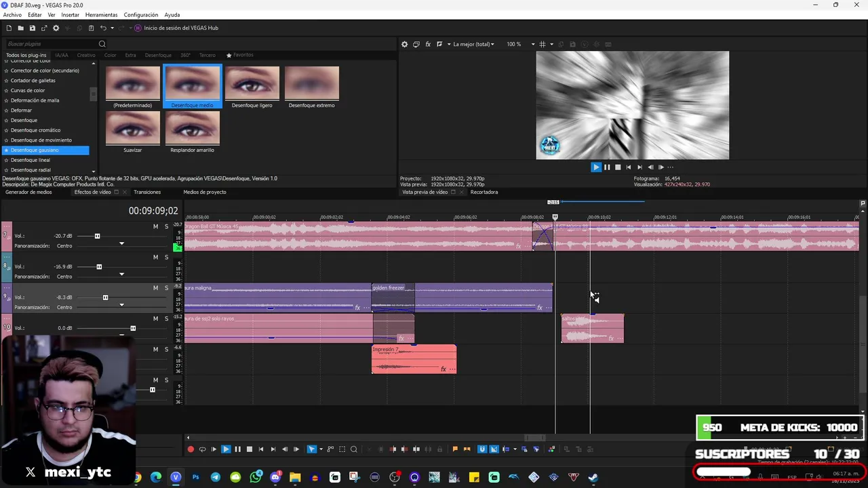Viewport: 868px width, 488px height.
Task: Toggle split-screen view icon in the preview toolbar
Action: pyautogui.click(x=439, y=44)
